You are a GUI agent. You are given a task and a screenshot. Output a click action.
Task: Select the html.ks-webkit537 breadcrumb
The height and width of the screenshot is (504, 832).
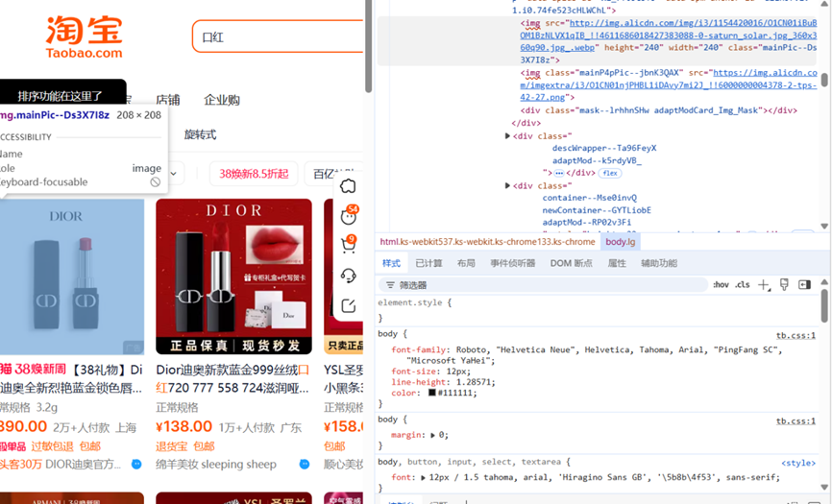(x=487, y=242)
